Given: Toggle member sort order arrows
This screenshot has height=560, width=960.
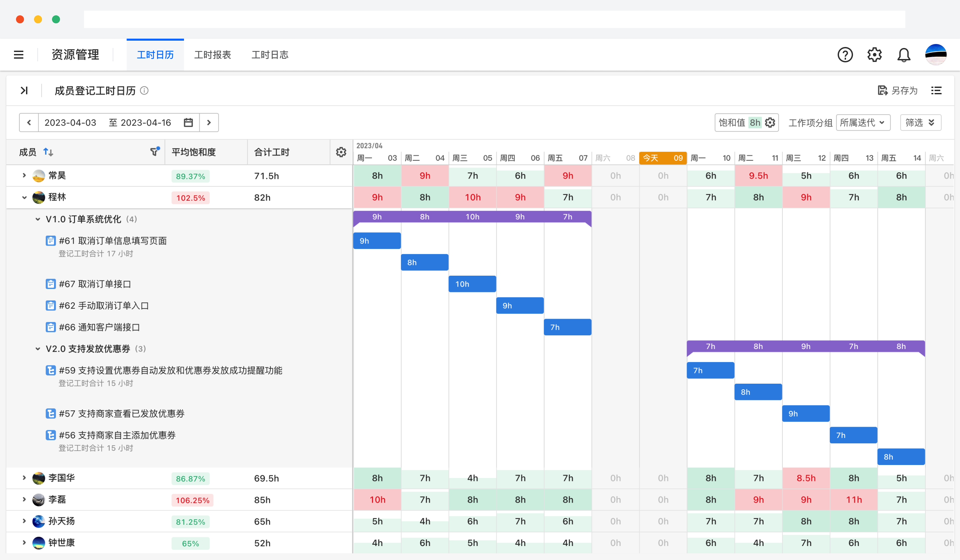Looking at the screenshot, I should 48,152.
